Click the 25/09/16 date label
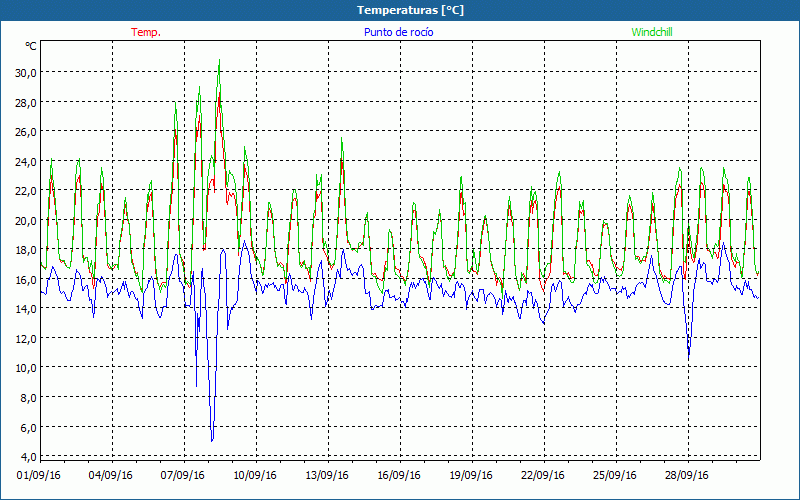The image size is (800, 500). click(x=615, y=476)
